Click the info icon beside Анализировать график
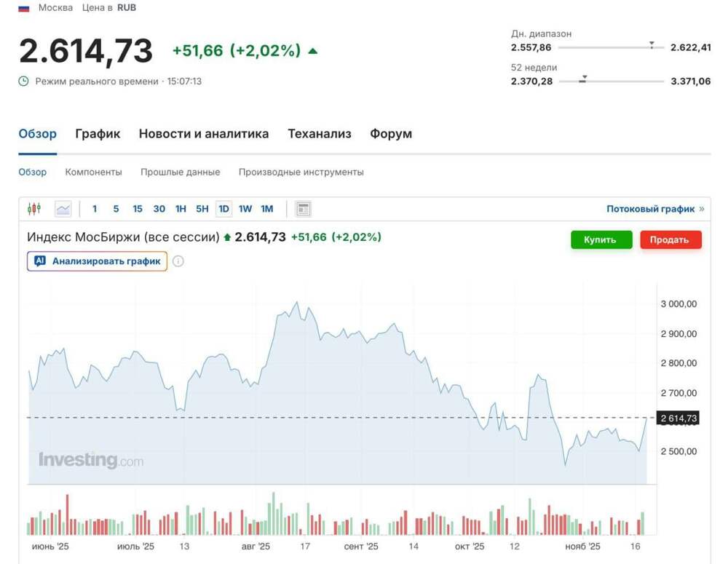This screenshot has height=564, width=728. pyautogui.click(x=178, y=261)
